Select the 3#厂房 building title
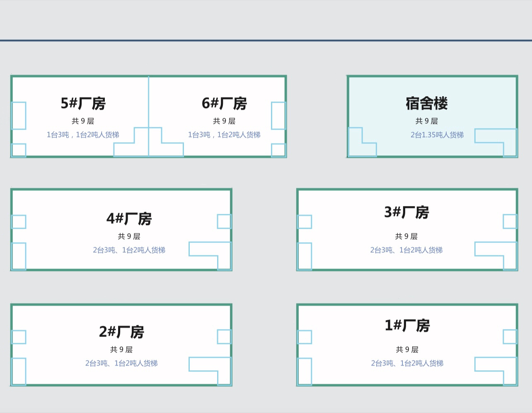The image size is (532, 413). pyautogui.click(x=406, y=212)
